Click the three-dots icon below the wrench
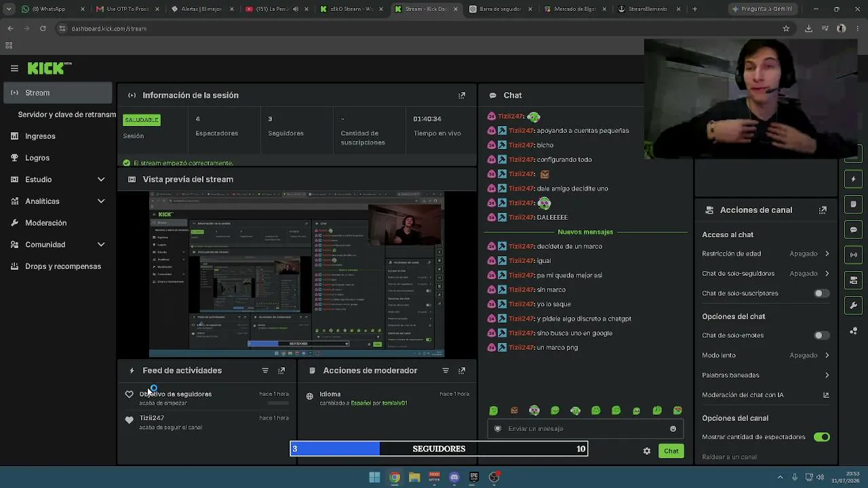The image size is (868, 488). 853,331
